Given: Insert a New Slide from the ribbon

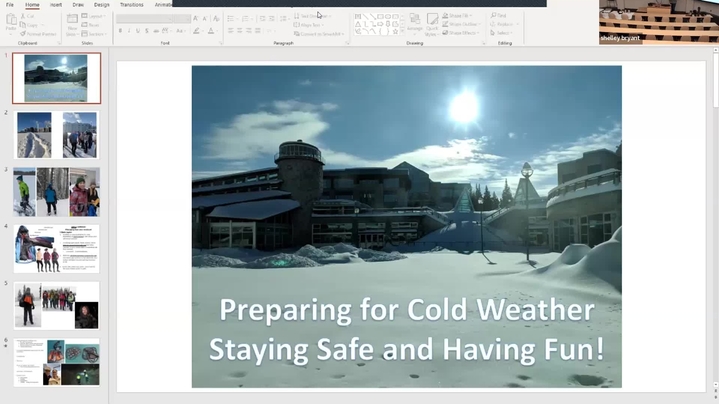Looking at the screenshot, I should pos(71,24).
